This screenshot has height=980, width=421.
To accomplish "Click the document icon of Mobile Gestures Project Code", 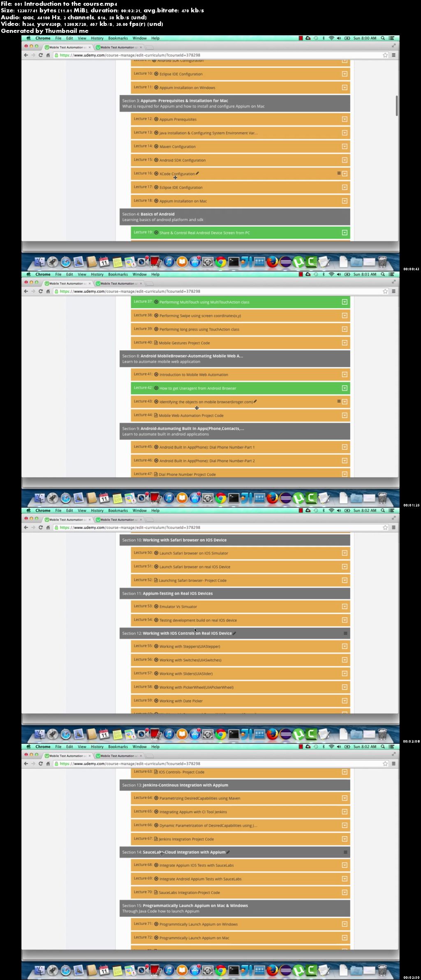I will tap(156, 343).
